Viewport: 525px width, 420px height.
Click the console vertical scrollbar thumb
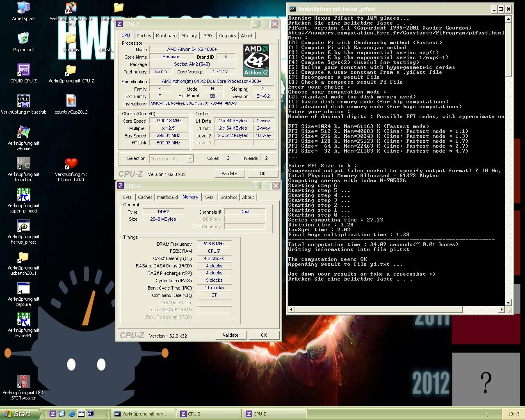tap(509, 50)
